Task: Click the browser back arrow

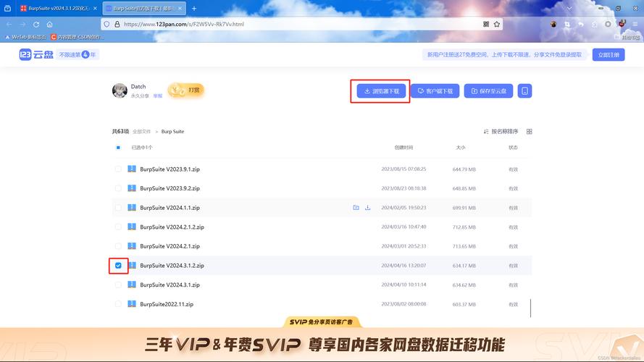Action: tap(9, 25)
